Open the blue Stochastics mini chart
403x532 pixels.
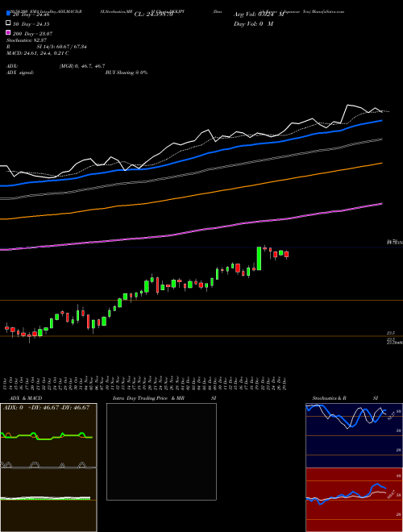pos(354,435)
